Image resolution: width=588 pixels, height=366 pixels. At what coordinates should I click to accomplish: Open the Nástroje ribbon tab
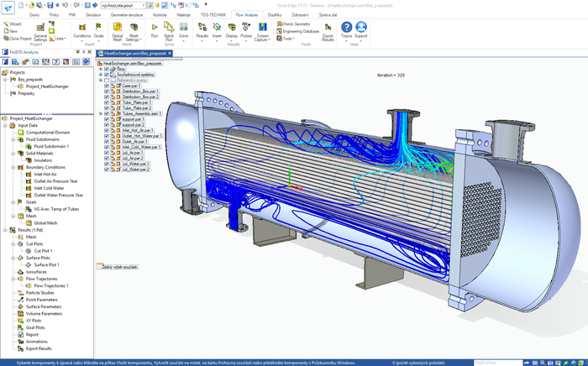pyautogui.click(x=183, y=15)
